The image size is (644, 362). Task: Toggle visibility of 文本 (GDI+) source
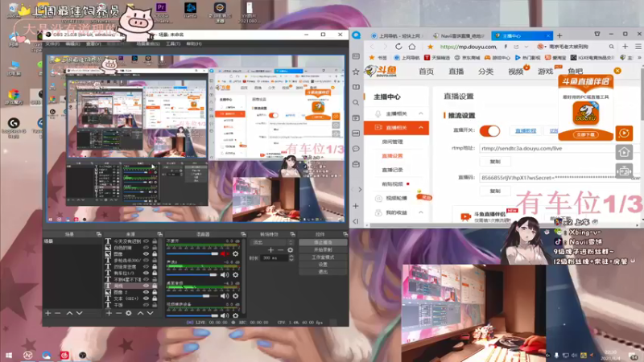[146, 298]
